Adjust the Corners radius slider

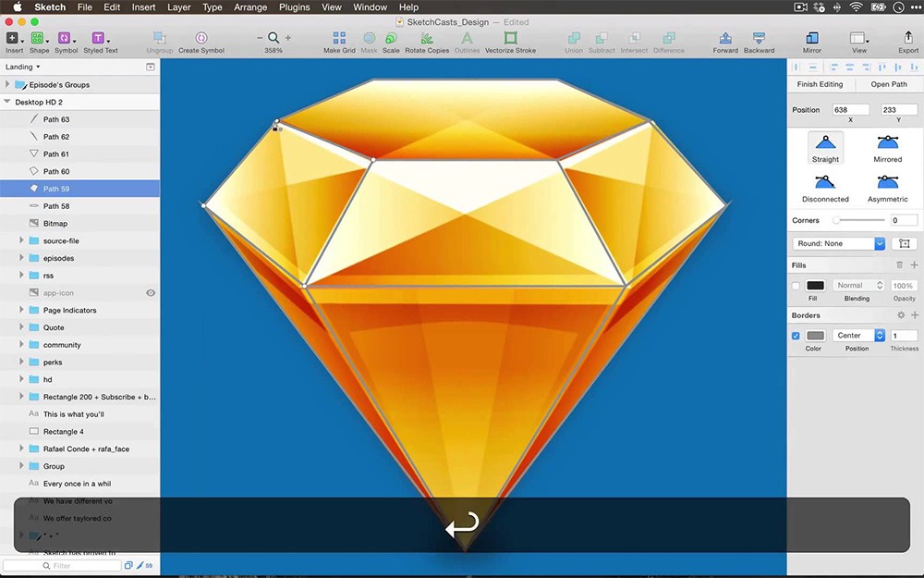[857, 220]
